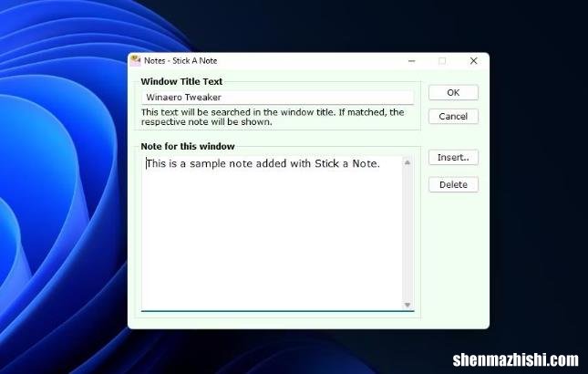Click the Delete button

coord(453,184)
